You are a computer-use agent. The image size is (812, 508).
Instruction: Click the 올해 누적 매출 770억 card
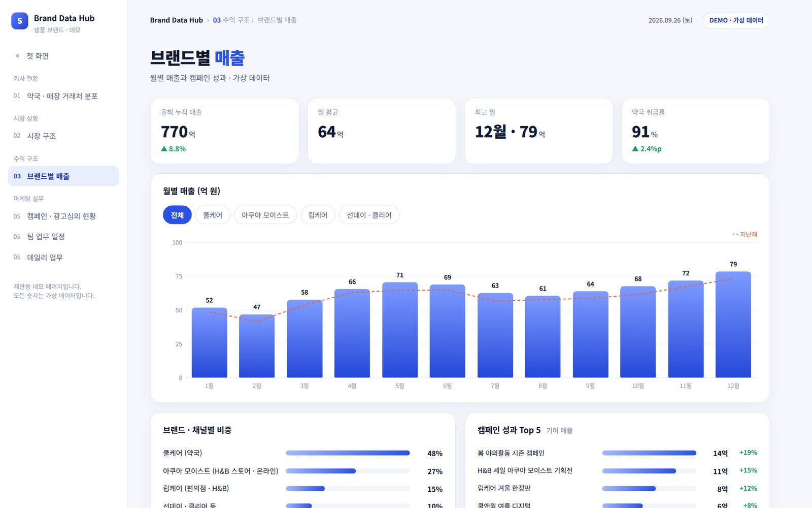pos(224,131)
